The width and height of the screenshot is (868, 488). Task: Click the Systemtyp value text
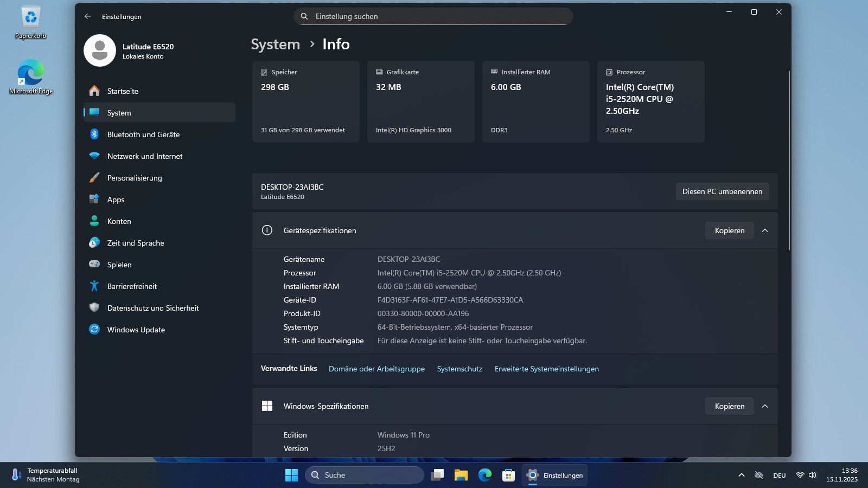455,327
